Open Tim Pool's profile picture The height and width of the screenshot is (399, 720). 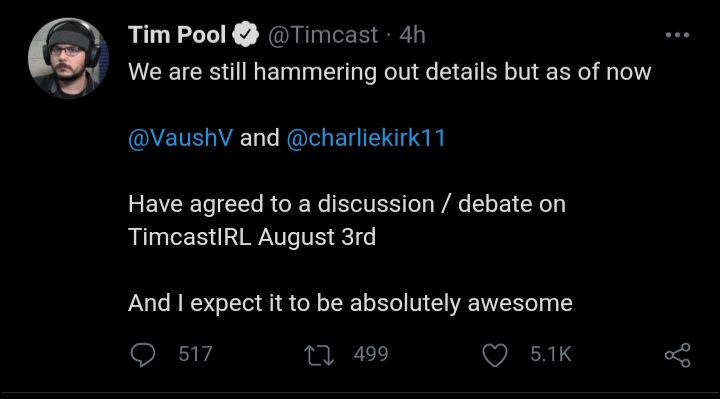68,58
